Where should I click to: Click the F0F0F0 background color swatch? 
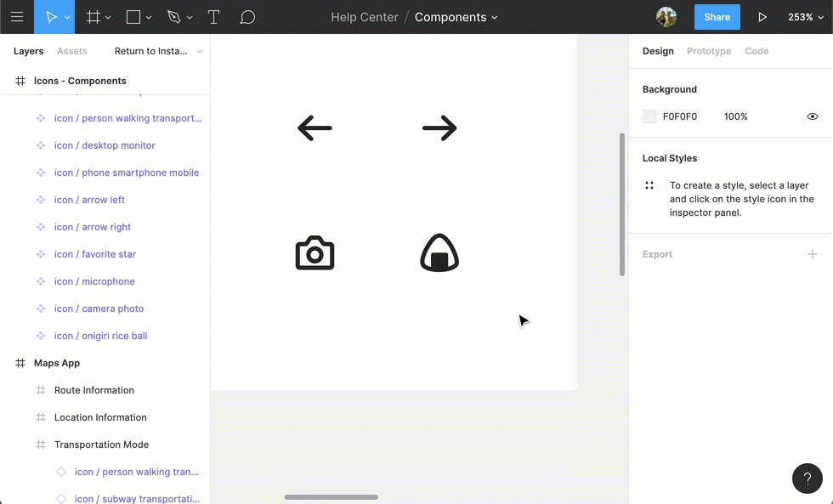pos(649,116)
